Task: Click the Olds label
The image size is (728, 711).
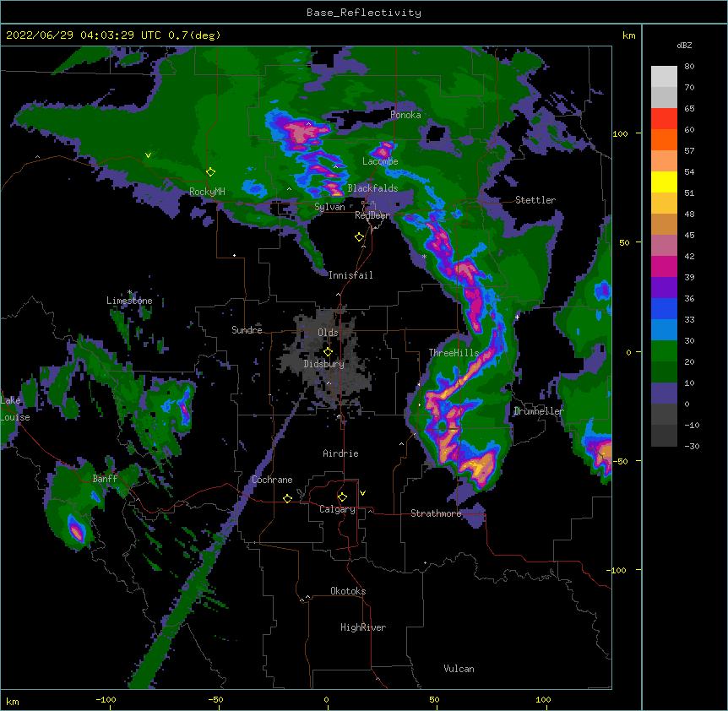Action: pos(328,333)
